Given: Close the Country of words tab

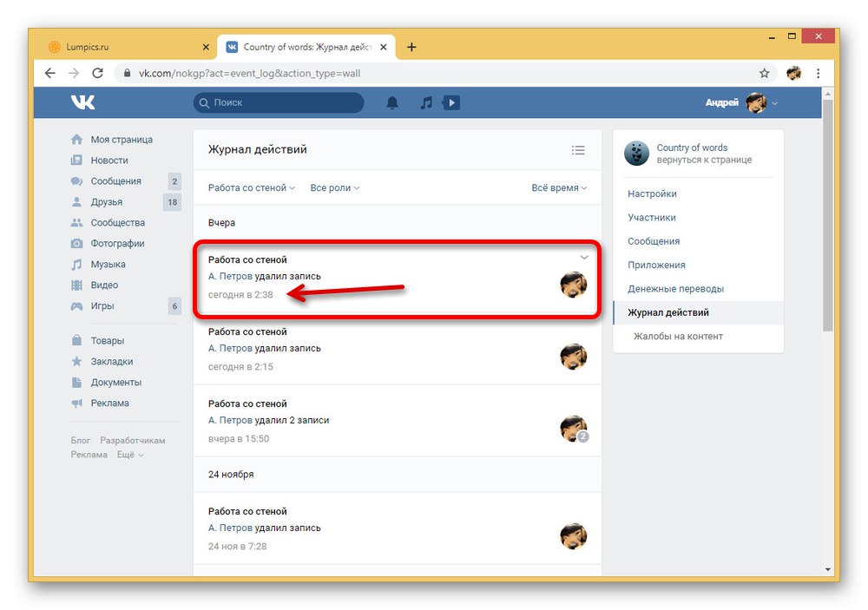Looking at the screenshot, I should coord(383,47).
